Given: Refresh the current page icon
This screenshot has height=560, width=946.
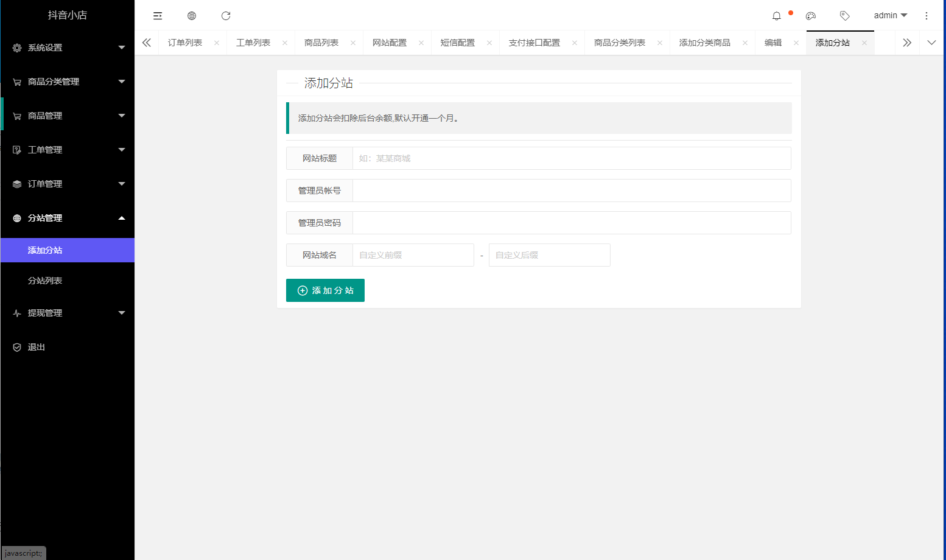Looking at the screenshot, I should [226, 15].
